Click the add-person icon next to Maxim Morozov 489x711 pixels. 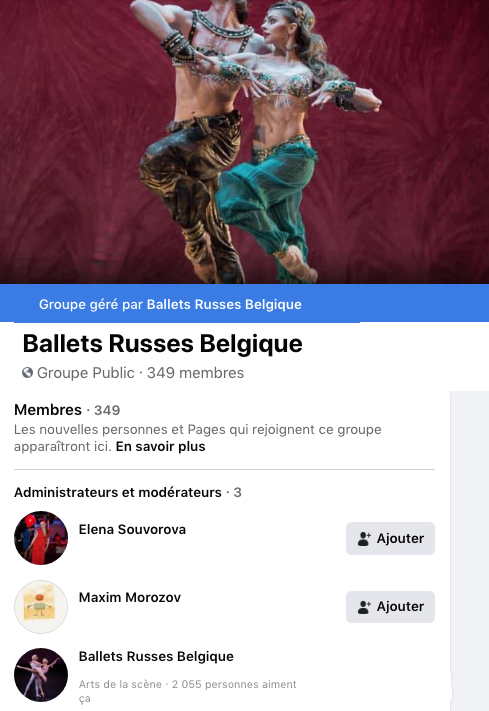click(x=364, y=607)
